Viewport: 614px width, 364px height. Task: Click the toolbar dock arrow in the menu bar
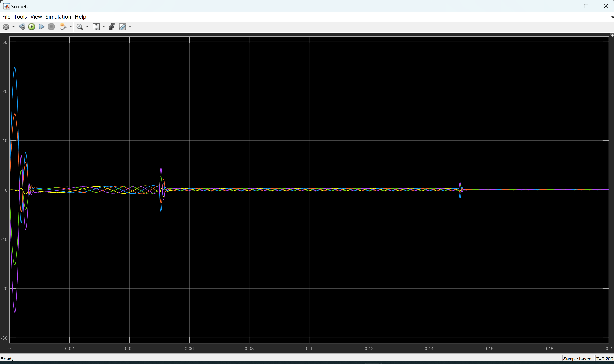(x=612, y=17)
